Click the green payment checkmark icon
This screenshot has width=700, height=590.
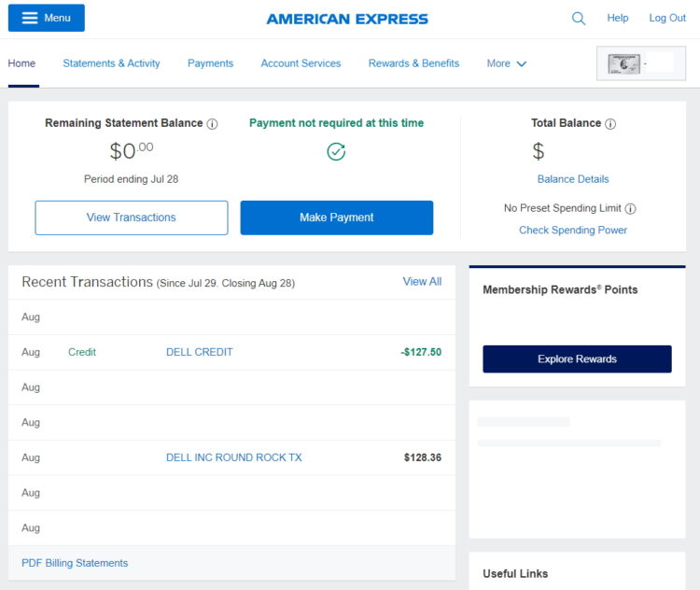click(x=336, y=151)
